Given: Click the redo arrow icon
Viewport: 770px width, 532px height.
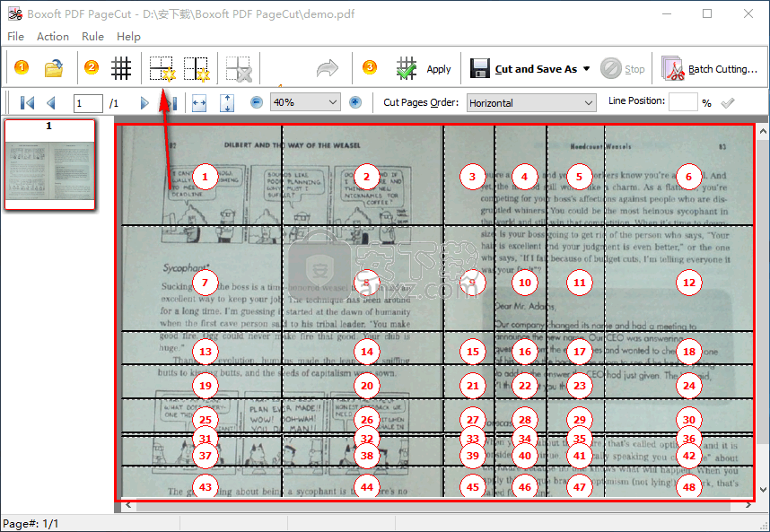Looking at the screenshot, I should click(327, 68).
